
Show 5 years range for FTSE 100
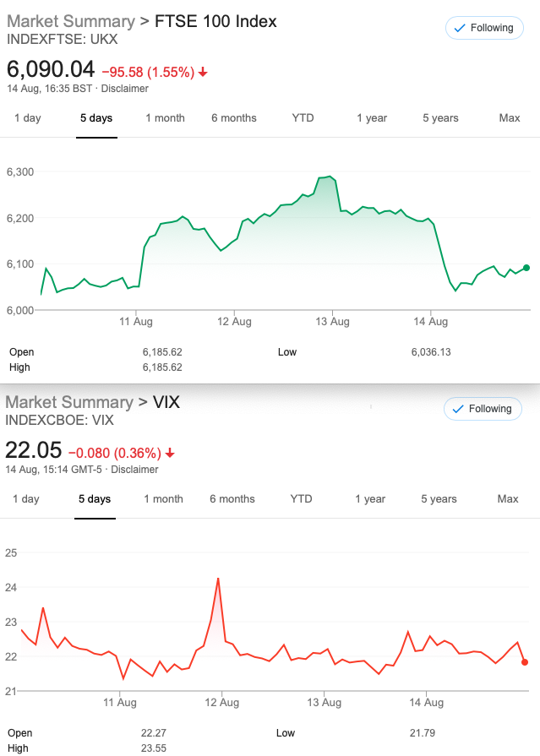tap(440, 118)
